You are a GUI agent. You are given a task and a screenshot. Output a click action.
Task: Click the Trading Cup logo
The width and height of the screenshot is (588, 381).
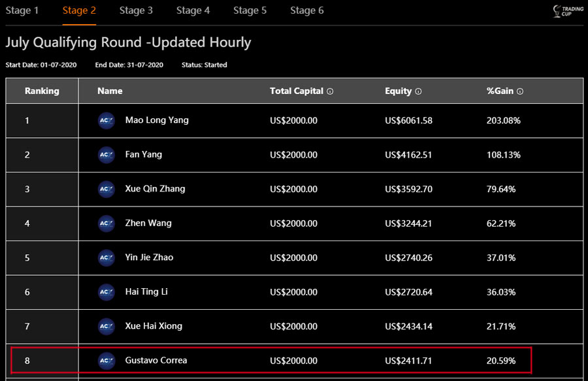click(567, 10)
